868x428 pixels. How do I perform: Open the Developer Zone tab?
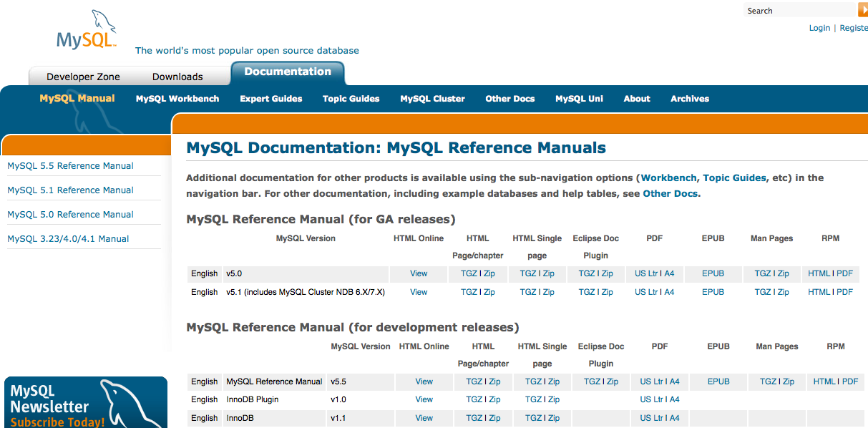[x=83, y=77]
